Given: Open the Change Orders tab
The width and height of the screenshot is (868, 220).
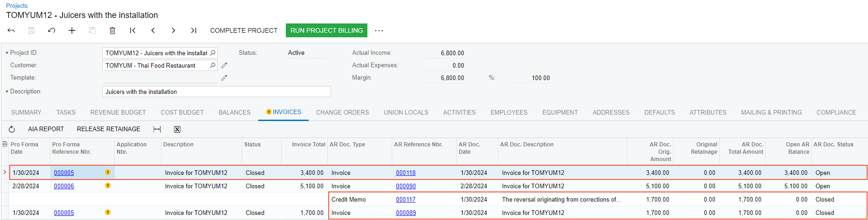Looking at the screenshot, I should (x=342, y=112).
